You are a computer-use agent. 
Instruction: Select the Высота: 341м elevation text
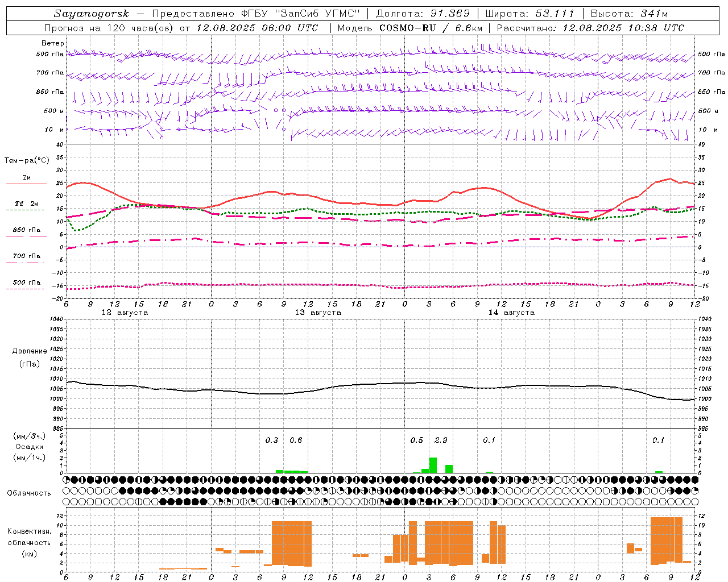pyautogui.click(x=629, y=14)
